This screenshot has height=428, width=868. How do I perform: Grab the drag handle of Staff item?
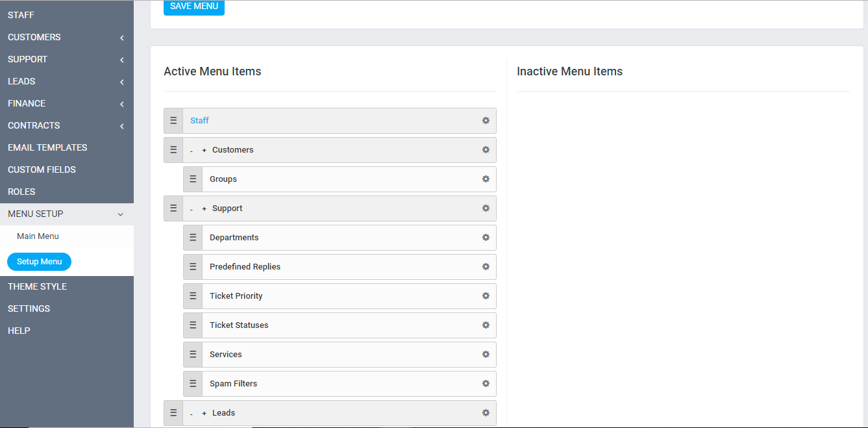coord(173,121)
